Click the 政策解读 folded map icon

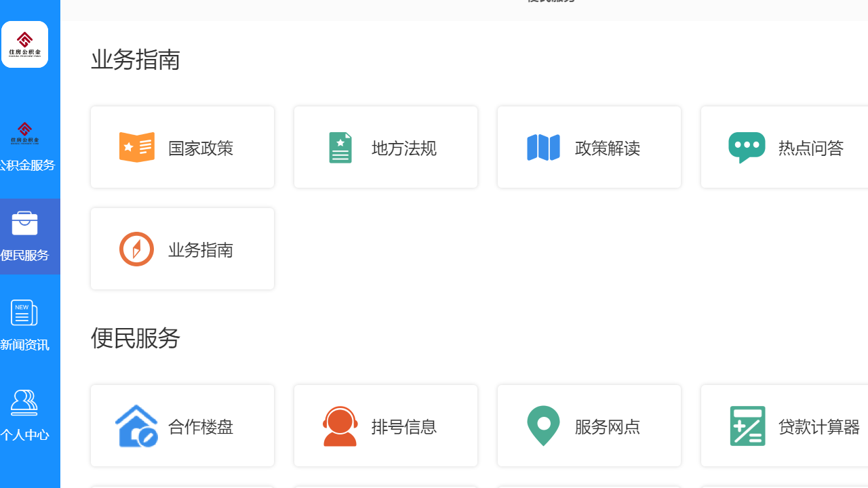(543, 146)
